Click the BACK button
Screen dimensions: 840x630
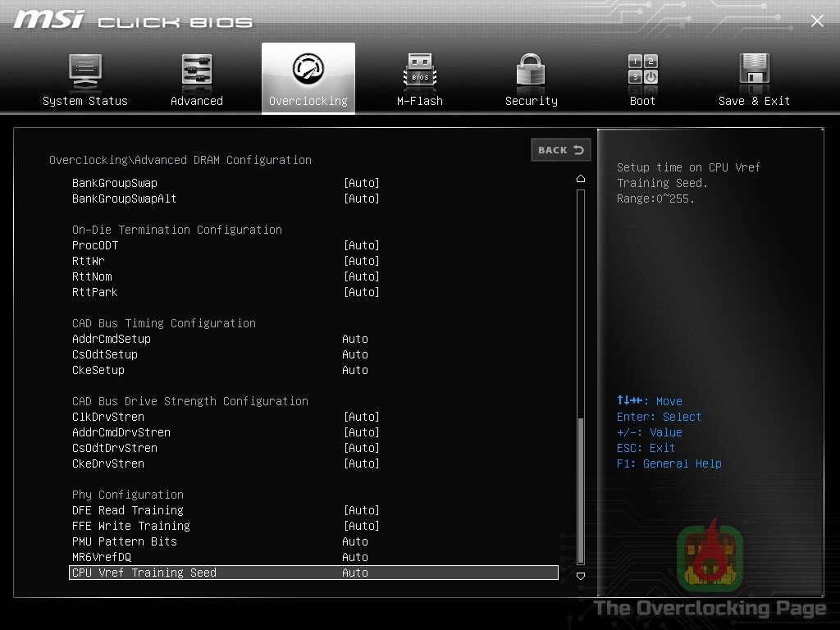click(561, 149)
